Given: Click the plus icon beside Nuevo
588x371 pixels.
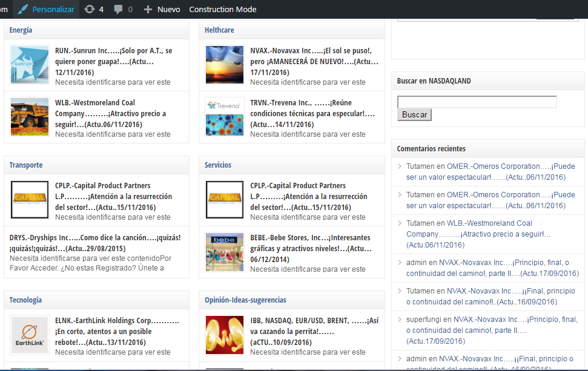Looking at the screenshot, I should coord(148,9).
